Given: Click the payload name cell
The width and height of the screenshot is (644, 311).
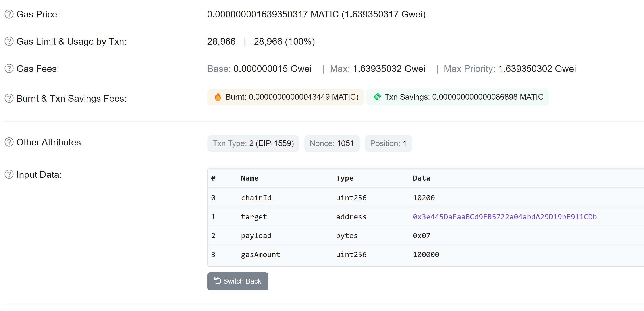Looking at the screenshot, I should pos(256,236).
